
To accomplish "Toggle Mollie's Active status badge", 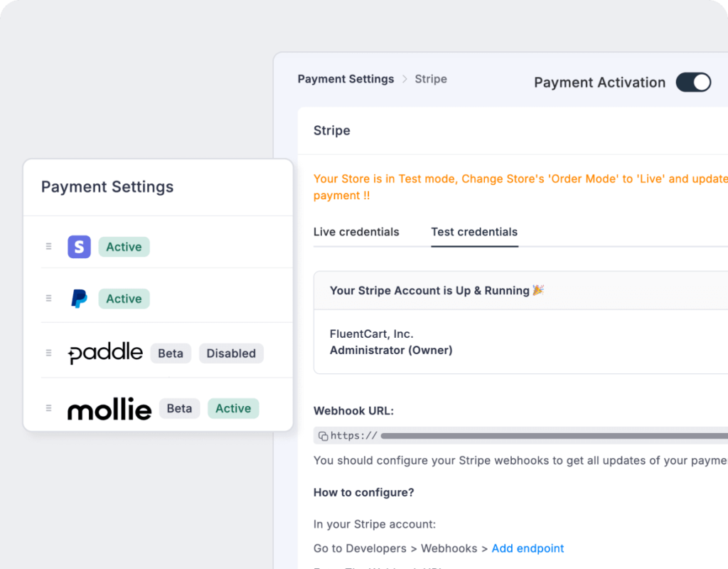I will [x=233, y=408].
